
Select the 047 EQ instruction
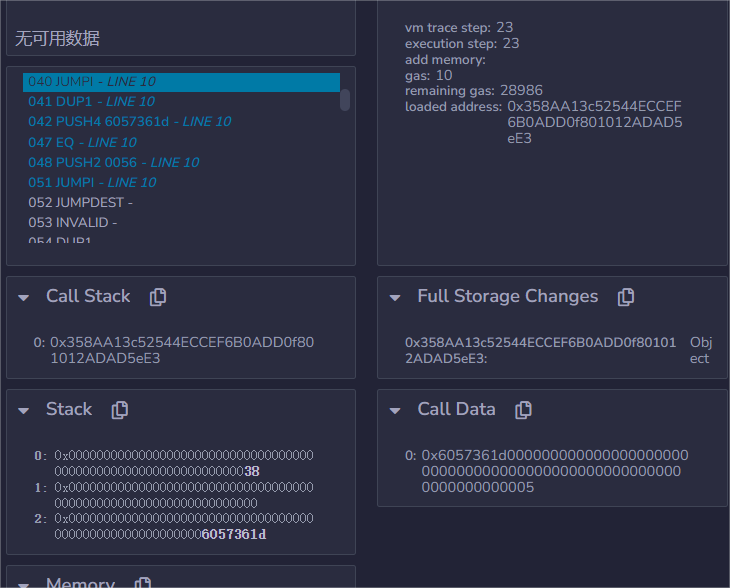tap(82, 143)
